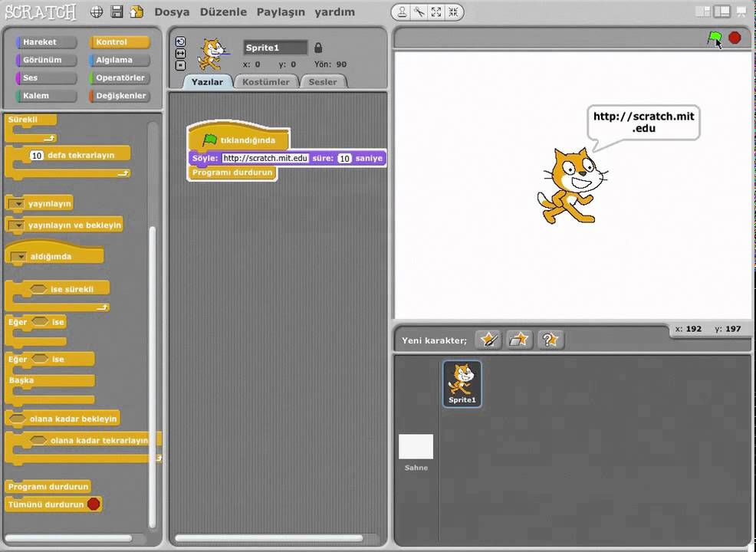
Task: Select the delete scissors tool
Action: coord(419,12)
